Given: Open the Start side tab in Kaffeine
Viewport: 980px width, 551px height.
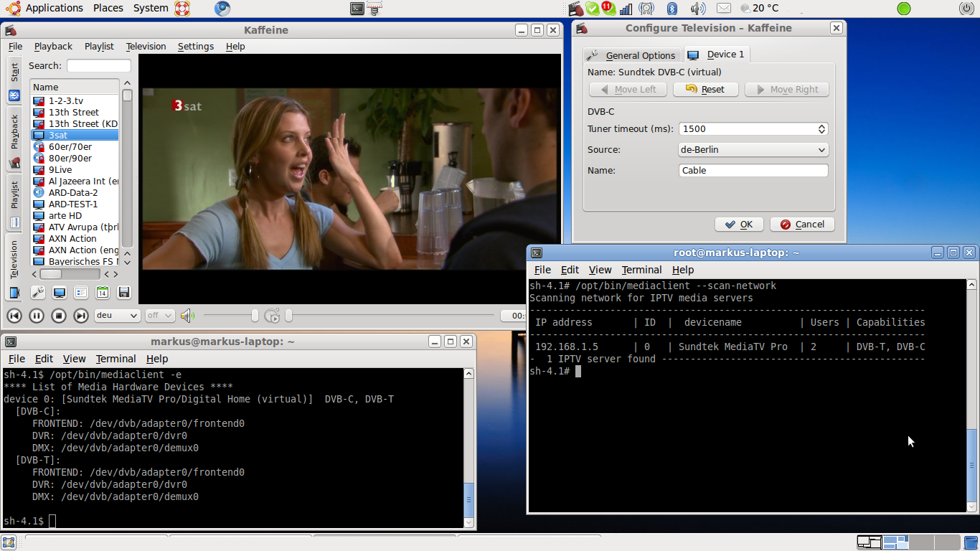Looking at the screenshot, I should [14, 82].
